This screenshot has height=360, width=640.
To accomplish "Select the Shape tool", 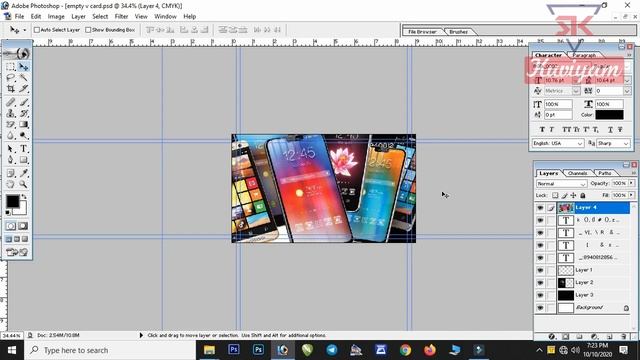I will 24,160.
